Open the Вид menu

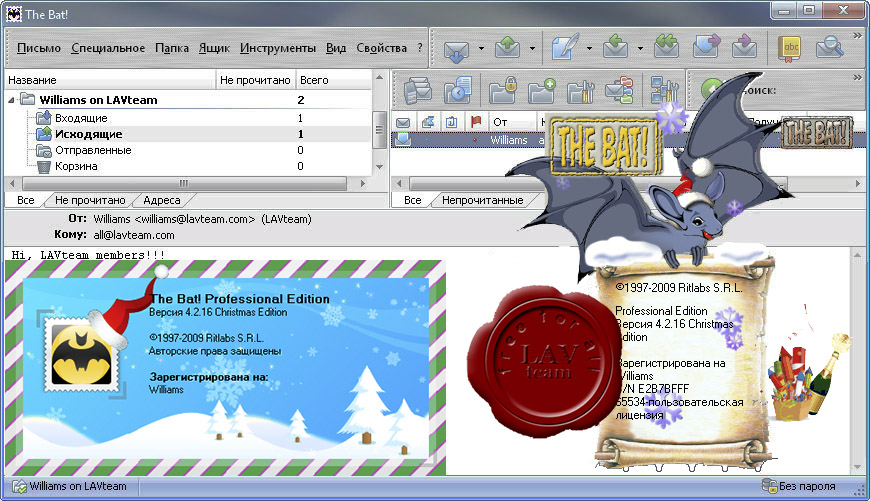tap(336, 48)
